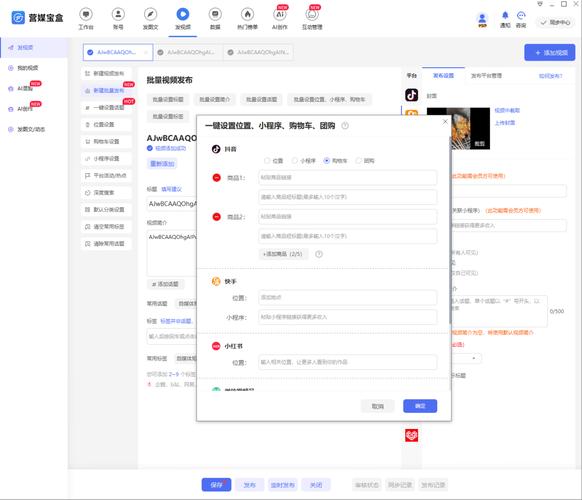Select 团购 radio under Douyin
The image size is (582, 500).
(x=358, y=161)
